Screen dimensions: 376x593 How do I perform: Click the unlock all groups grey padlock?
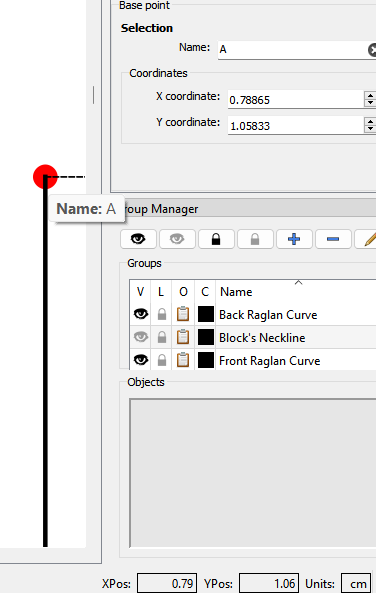tap(255, 239)
